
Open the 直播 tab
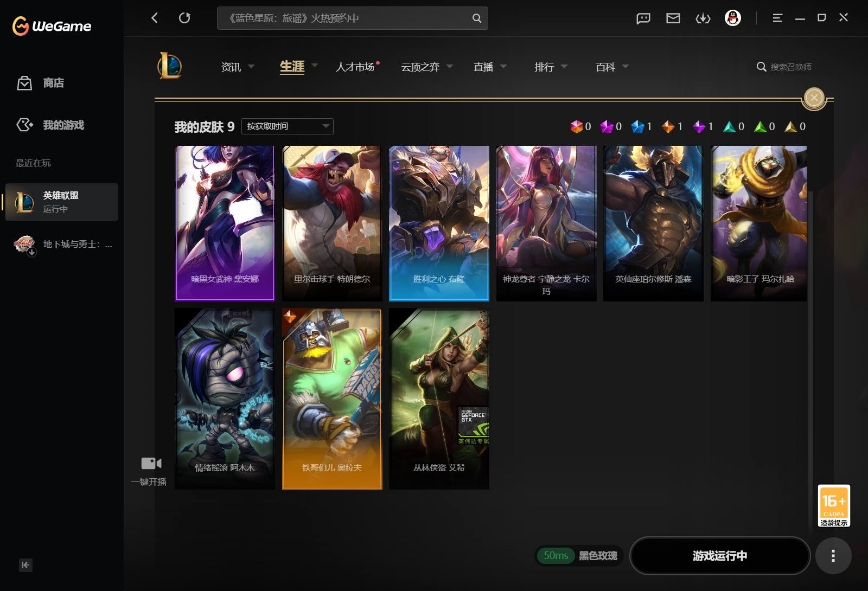click(x=483, y=67)
